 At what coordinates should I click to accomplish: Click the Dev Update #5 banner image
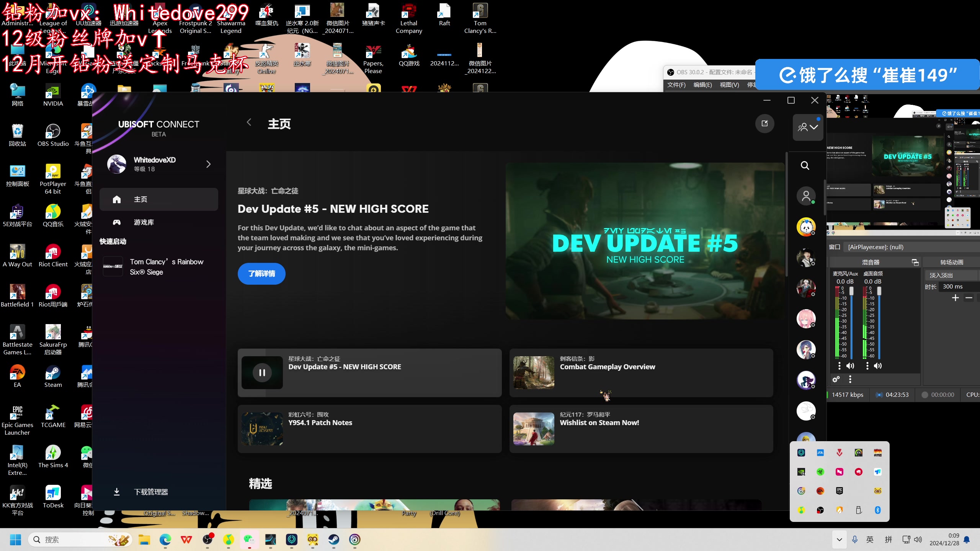coord(645,241)
